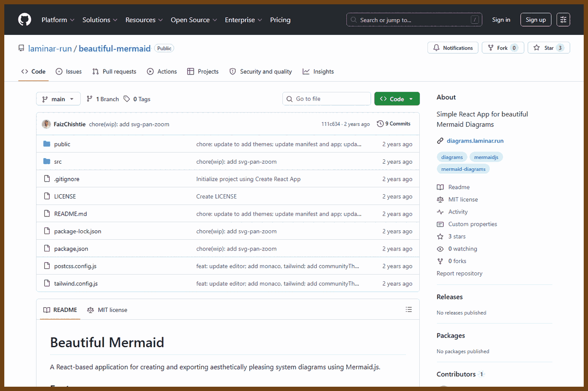Click the mermaid-diagrams topic tag
Viewport: 588px width, 391px height.
tap(463, 169)
